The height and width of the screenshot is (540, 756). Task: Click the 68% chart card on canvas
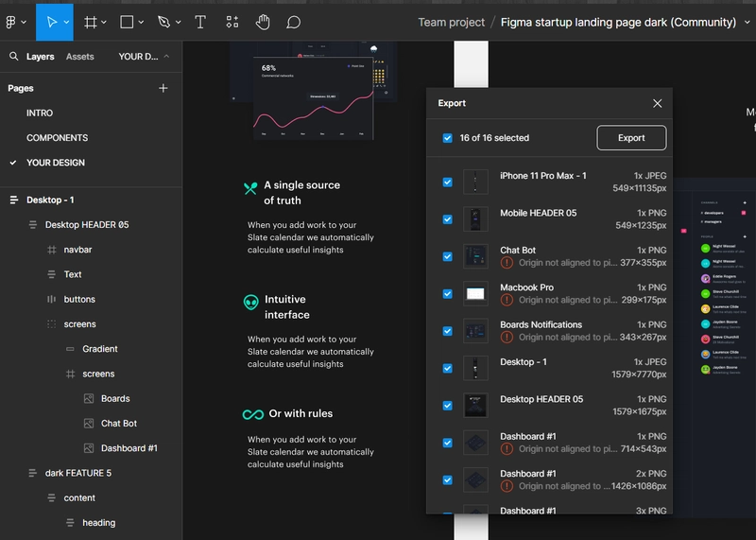pyautogui.click(x=314, y=98)
